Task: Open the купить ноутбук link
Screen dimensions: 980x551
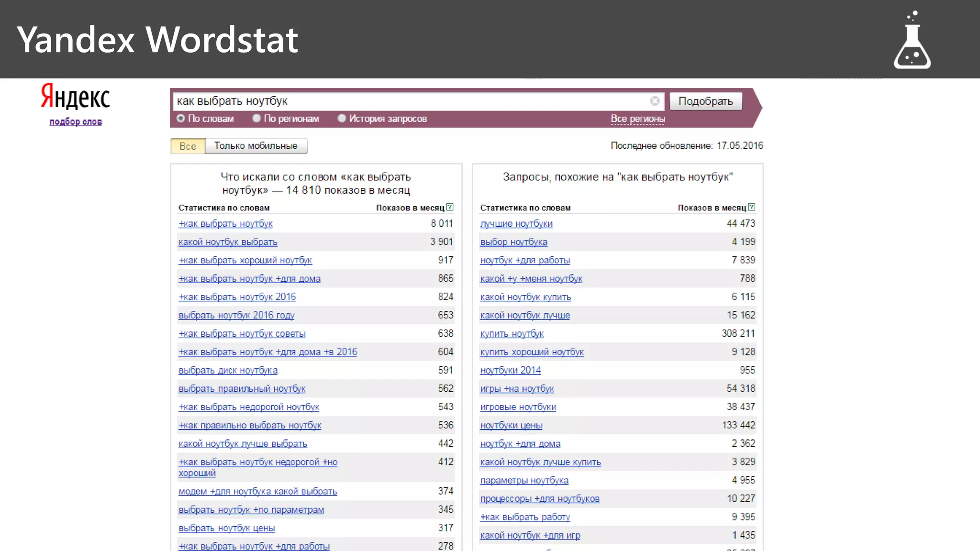Action: [x=512, y=334]
